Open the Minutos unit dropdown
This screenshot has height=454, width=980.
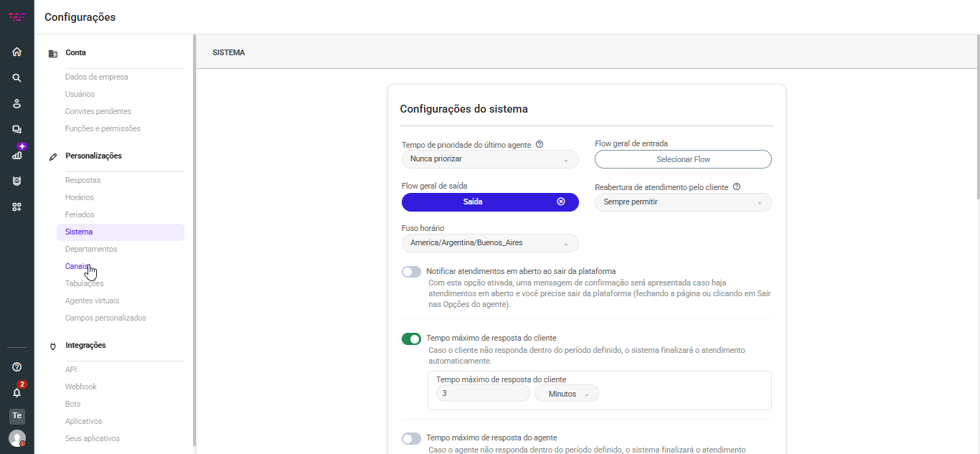click(567, 394)
